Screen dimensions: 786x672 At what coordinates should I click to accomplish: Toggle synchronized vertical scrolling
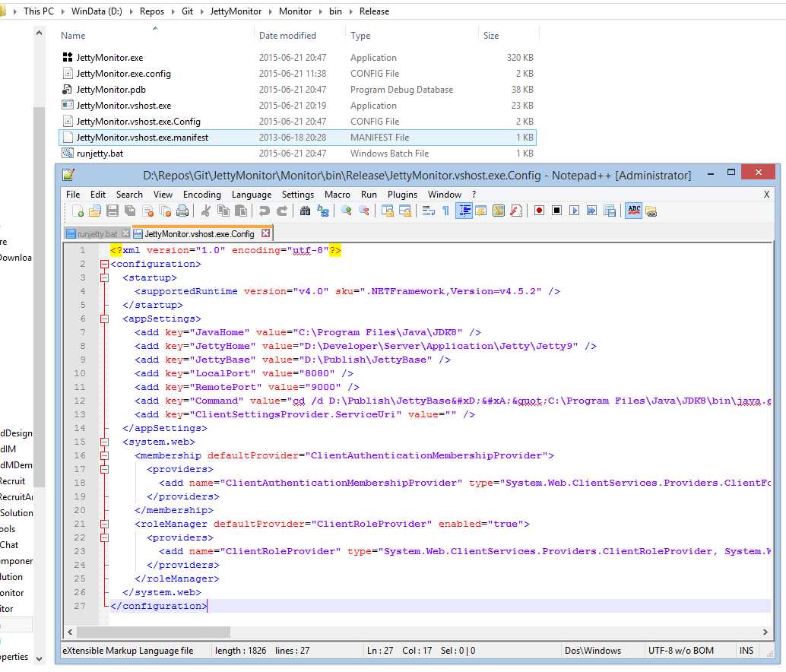[x=387, y=211]
